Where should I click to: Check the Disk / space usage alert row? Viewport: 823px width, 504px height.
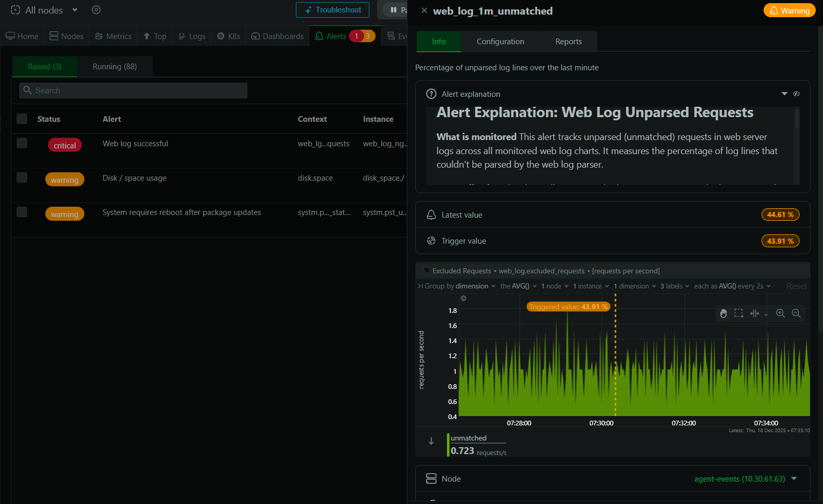[22, 177]
